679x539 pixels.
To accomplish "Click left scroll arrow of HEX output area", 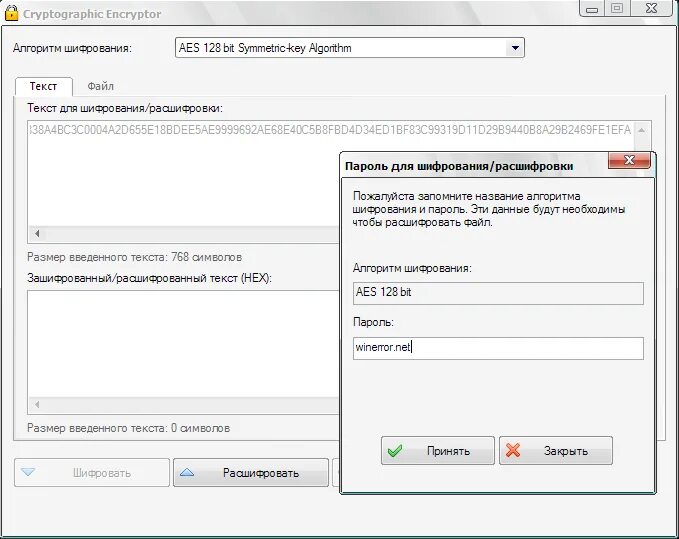I will tap(37, 405).
